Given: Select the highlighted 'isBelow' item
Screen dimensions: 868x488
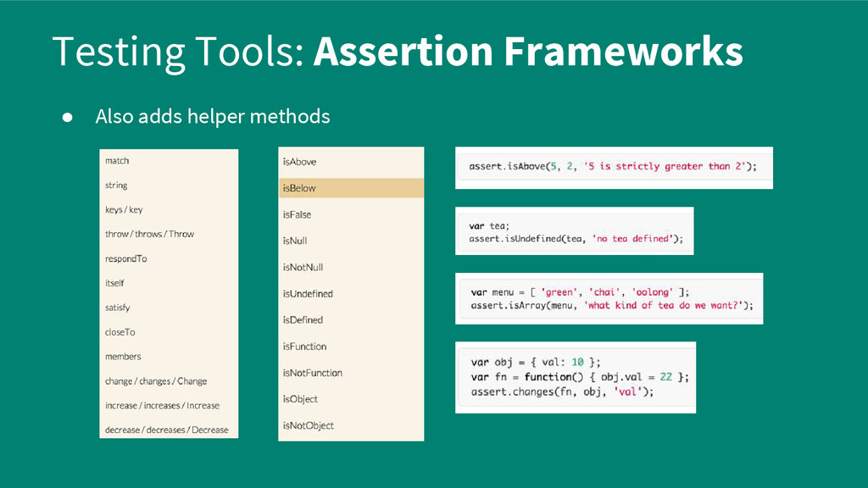Looking at the screenshot, I should [x=351, y=188].
